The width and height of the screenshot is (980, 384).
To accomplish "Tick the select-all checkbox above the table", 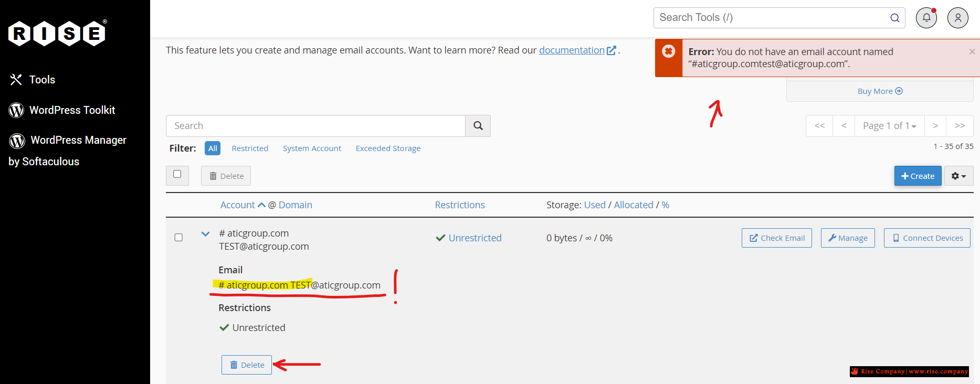I will point(177,174).
